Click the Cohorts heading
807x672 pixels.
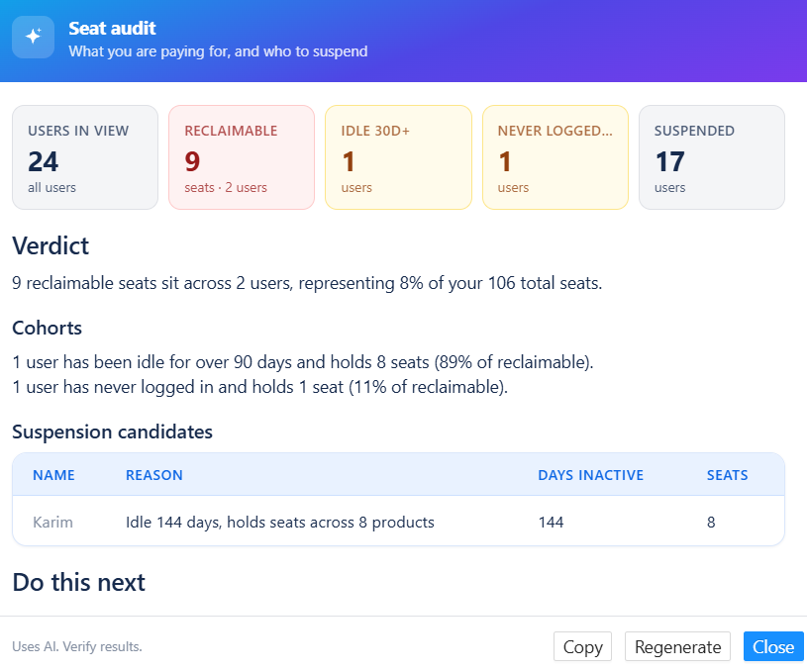click(x=47, y=328)
